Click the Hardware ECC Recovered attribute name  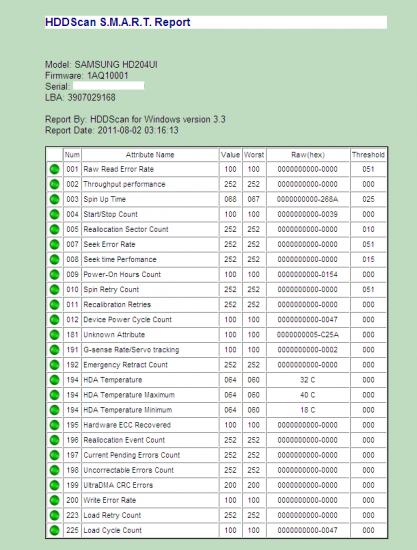click(127, 425)
